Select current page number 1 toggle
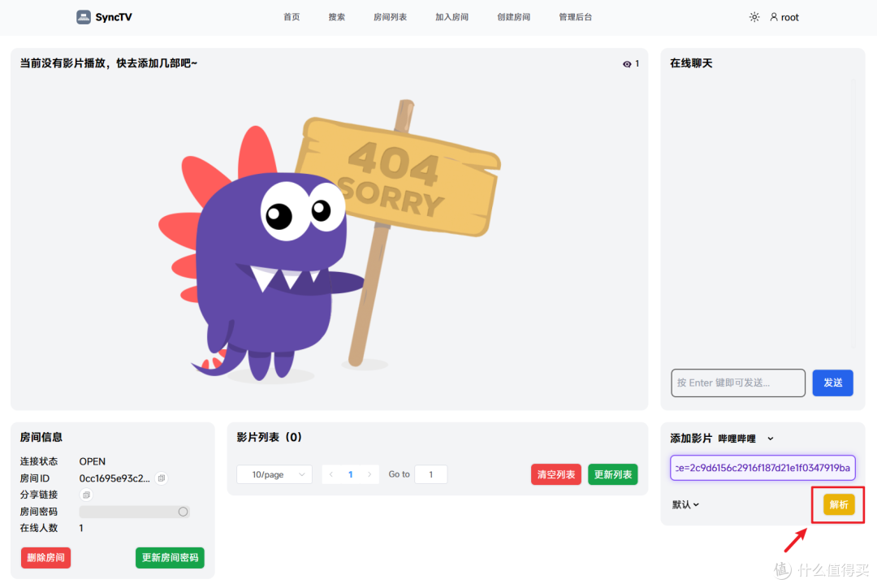 pyautogui.click(x=350, y=473)
